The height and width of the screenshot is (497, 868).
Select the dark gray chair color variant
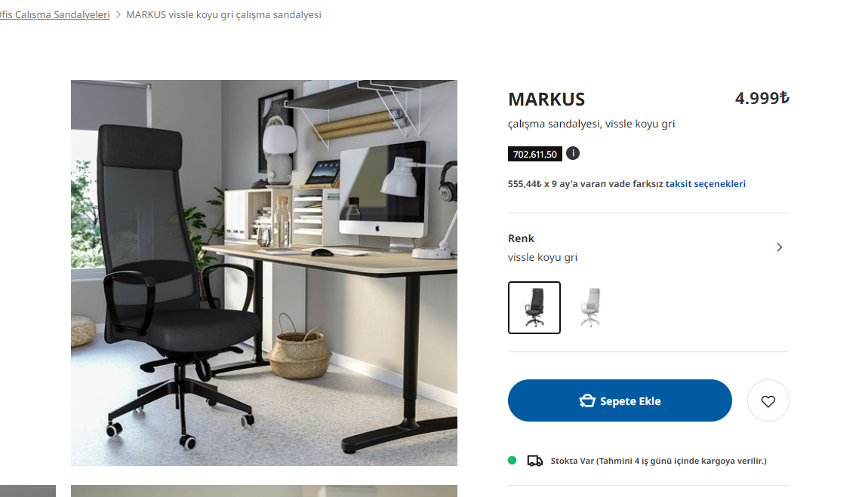[534, 308]
